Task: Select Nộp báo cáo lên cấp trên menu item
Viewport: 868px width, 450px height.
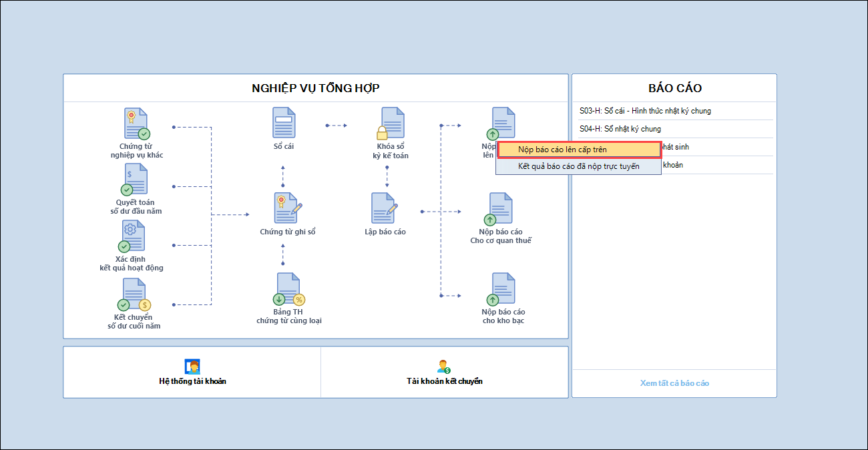Action: 579,150
